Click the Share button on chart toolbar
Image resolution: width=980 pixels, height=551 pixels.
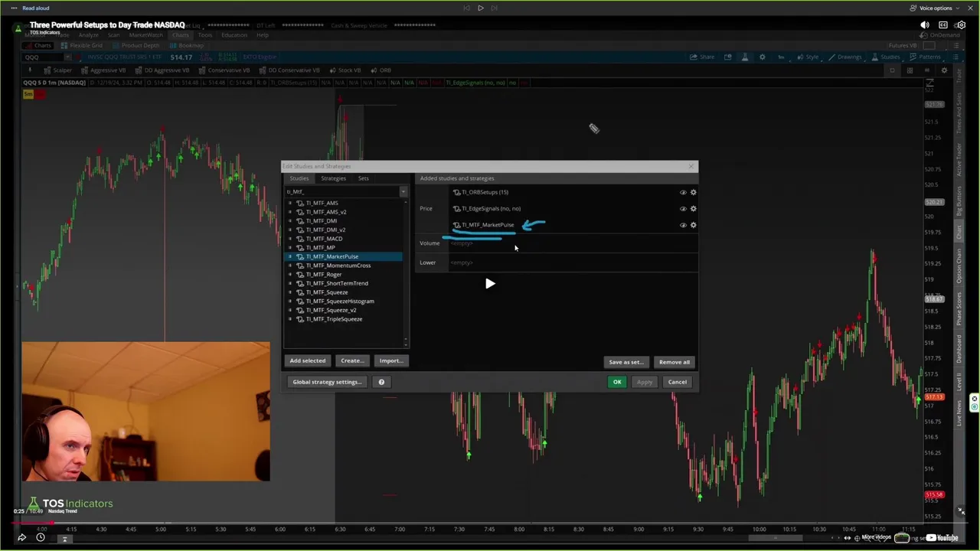(702, 57)
